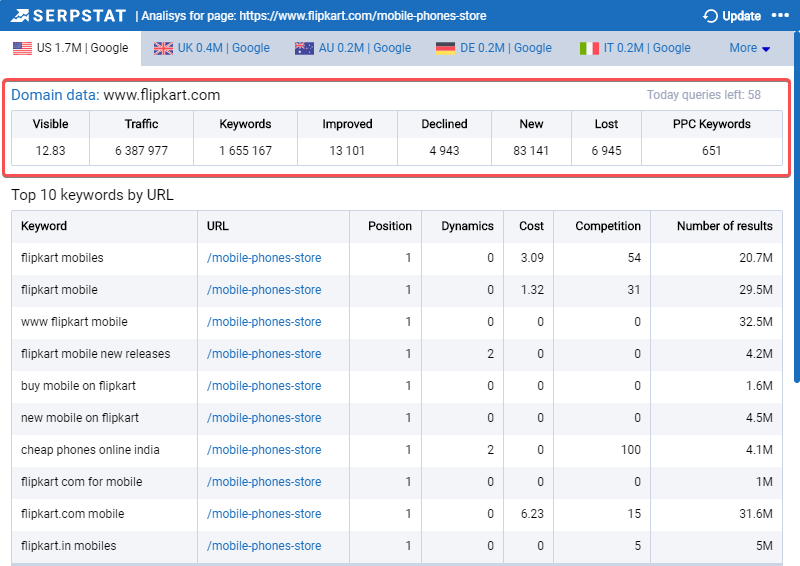Screen dimensions: 800x566
Task: Expand the More databases dropdown
Action: click(749, 48)
